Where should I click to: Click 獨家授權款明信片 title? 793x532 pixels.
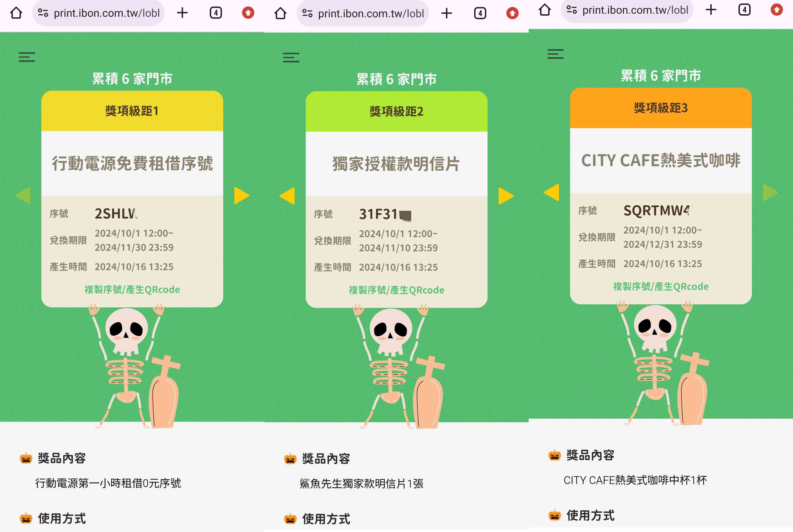click(x=396, y=164)
